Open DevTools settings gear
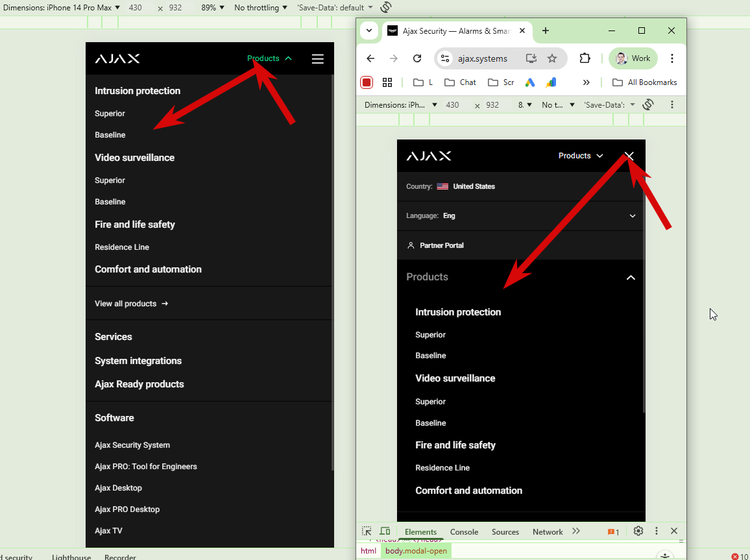Screen dimensions: 750x560 pos(638,531)
